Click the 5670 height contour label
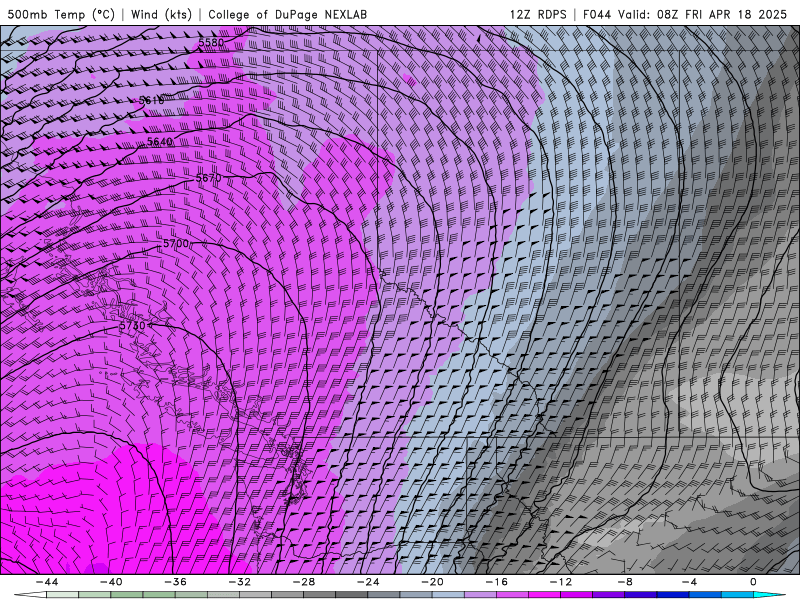 pyautogui.click(x=209, y=178)
